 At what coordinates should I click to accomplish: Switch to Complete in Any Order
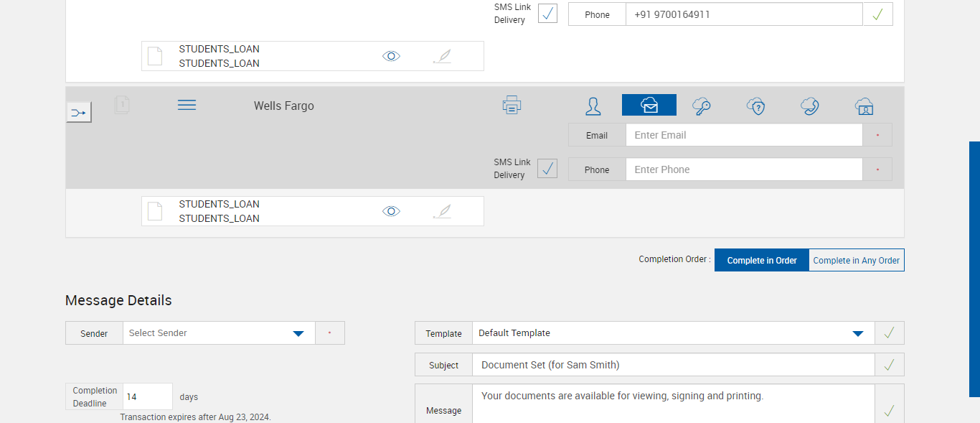(x=857, y=261)
